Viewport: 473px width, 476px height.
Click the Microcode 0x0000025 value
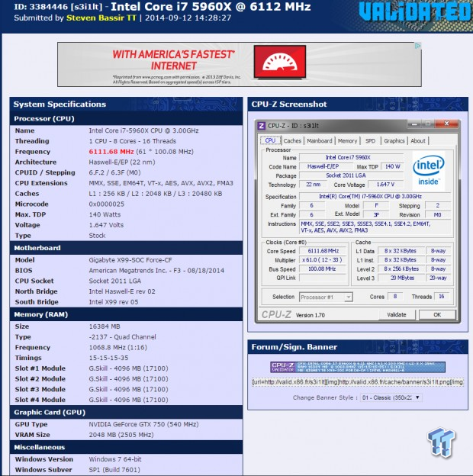click(106, 204)
